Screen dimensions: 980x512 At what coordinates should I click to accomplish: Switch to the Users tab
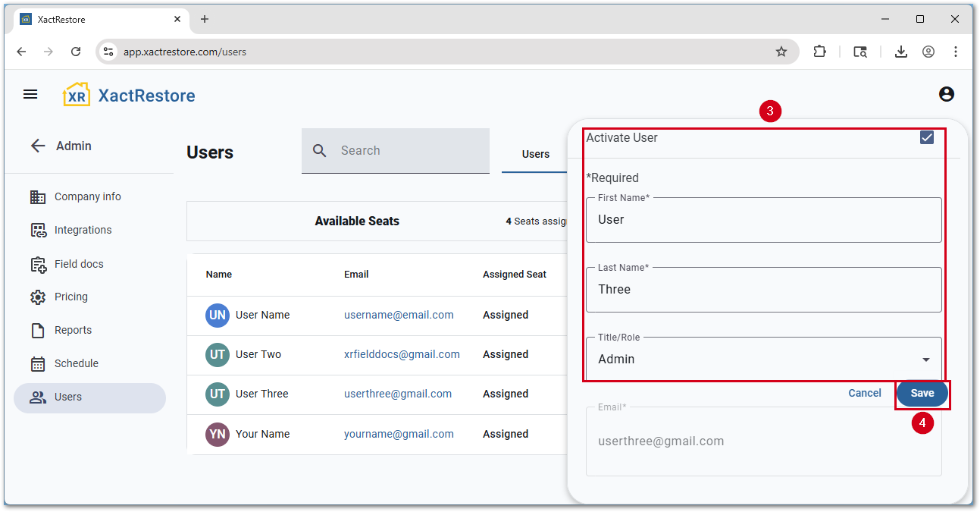(535, 154)
